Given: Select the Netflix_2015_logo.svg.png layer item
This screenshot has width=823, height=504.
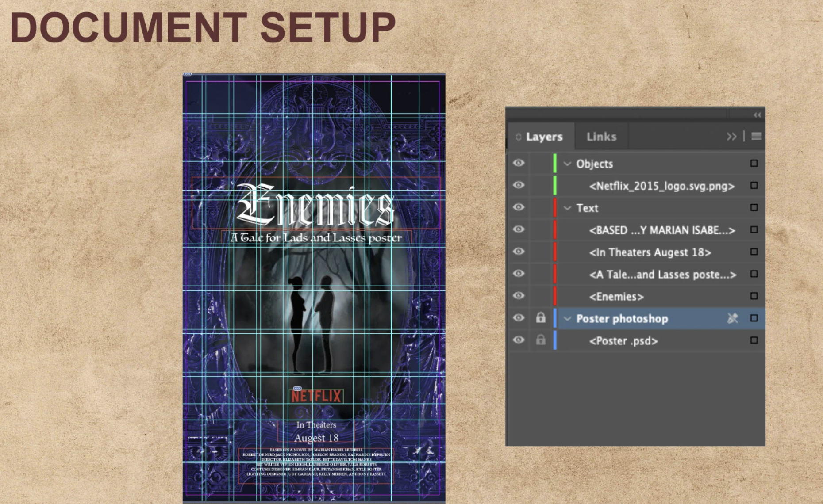Looking at the screenshot, I should click(x=662, y=186).
